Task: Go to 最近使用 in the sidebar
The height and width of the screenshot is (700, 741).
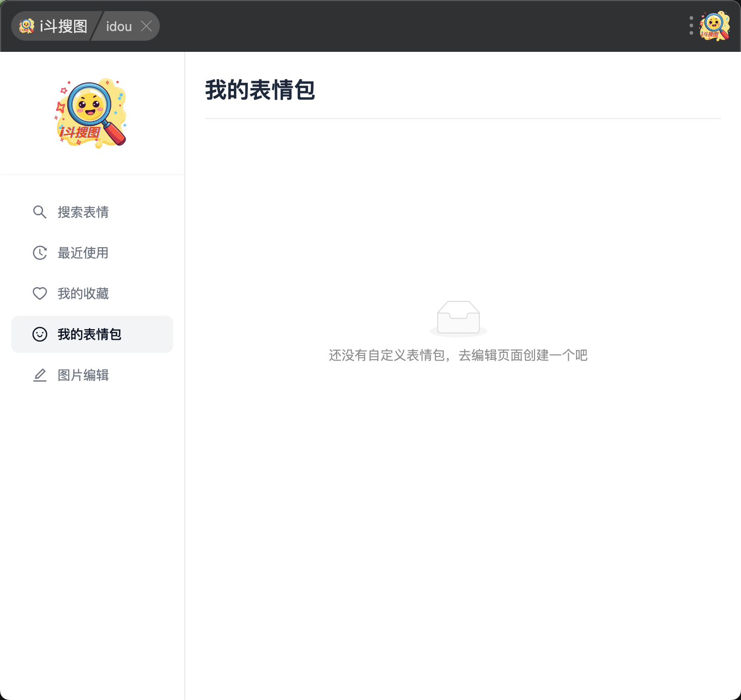Action: point(83,253)
